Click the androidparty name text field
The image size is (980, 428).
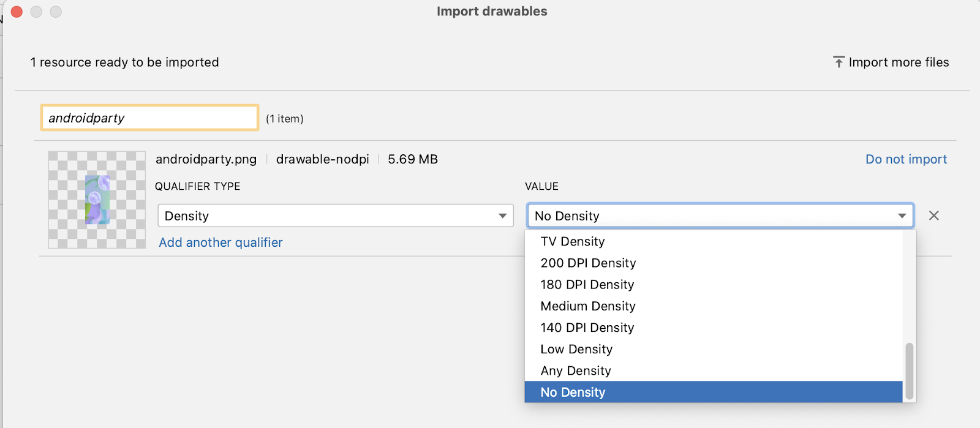point(149,118)
